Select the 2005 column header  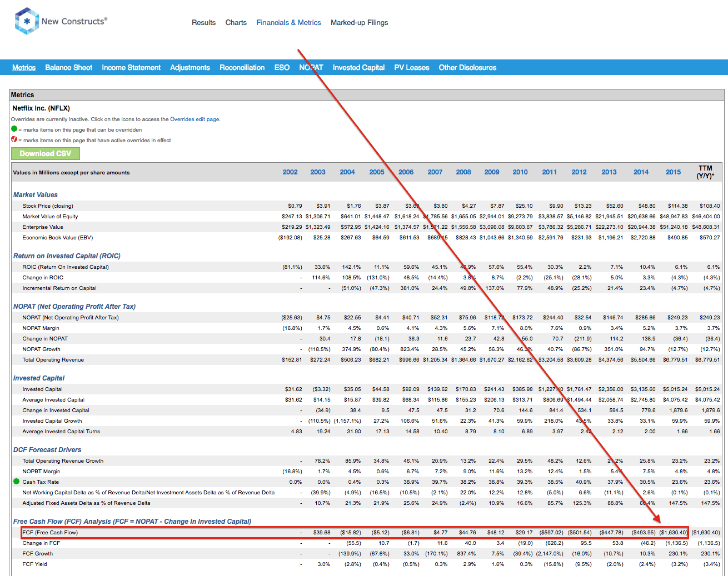click(377, 172)
